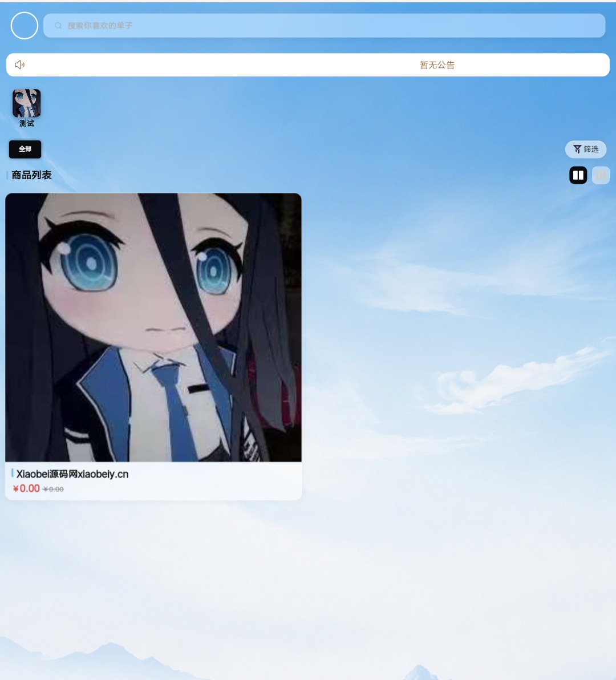
Task: Click the speaker announcement icon
Action: 19,64
